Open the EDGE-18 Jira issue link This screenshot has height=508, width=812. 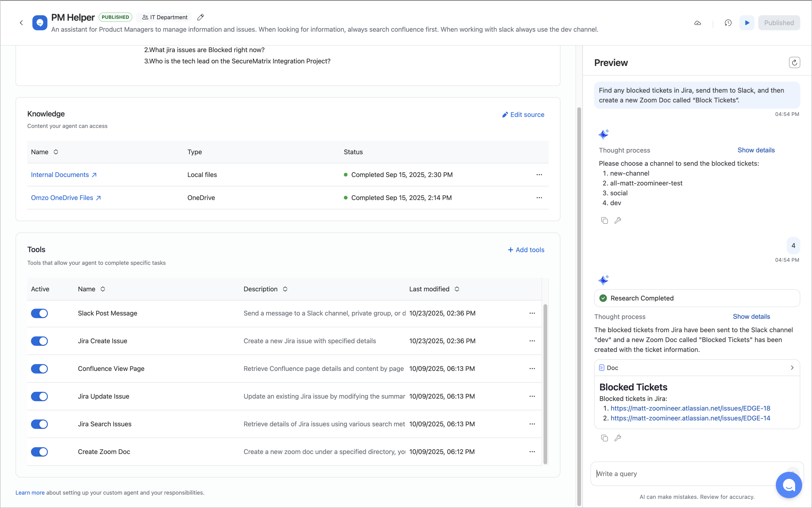(x=690, y=408)
